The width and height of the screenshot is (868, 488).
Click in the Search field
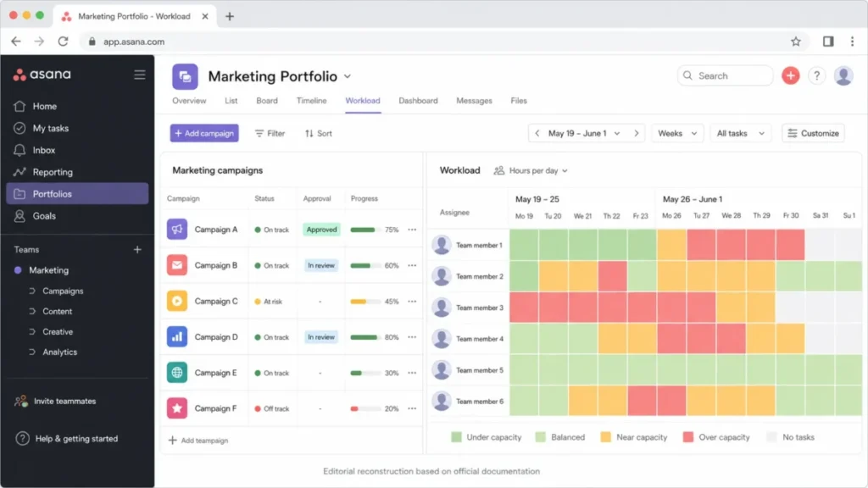pyautogui.click(x=726, y=75)
